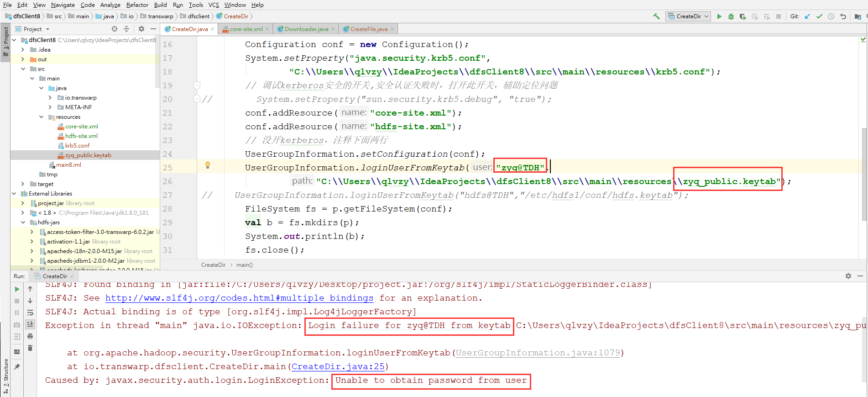Click the Git update project arrow

click(807, 16)
